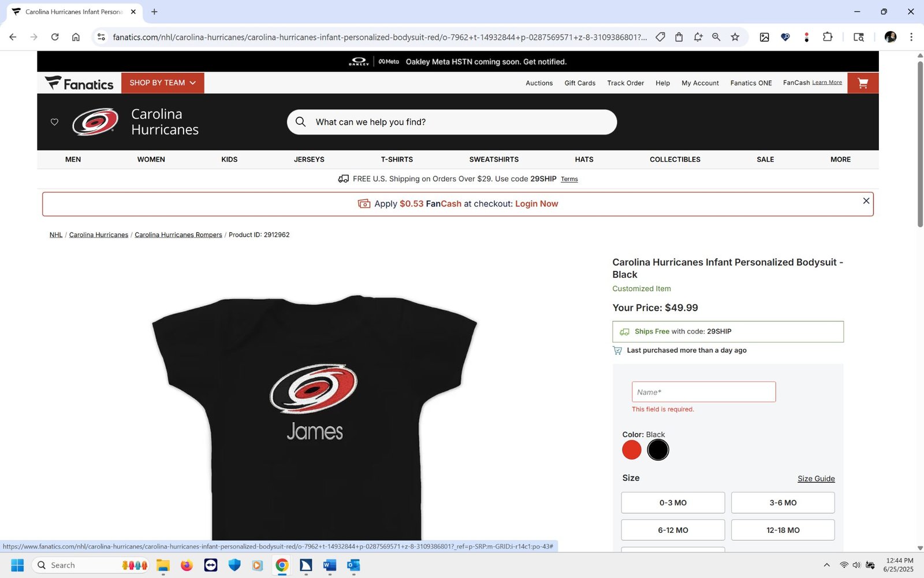This screenshot has height=578, width=924.
Task: Open Chrome extensions puzzle icon
Action: 828,37
